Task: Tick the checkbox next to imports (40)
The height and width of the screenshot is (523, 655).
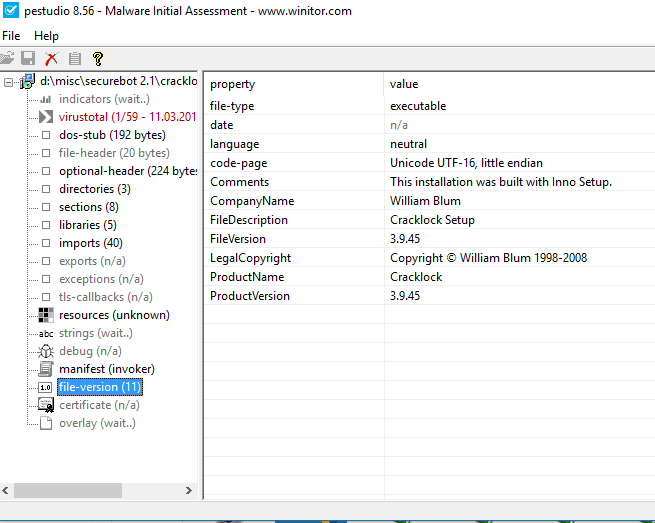Action: pyautogui.click(x=46, y=243)
